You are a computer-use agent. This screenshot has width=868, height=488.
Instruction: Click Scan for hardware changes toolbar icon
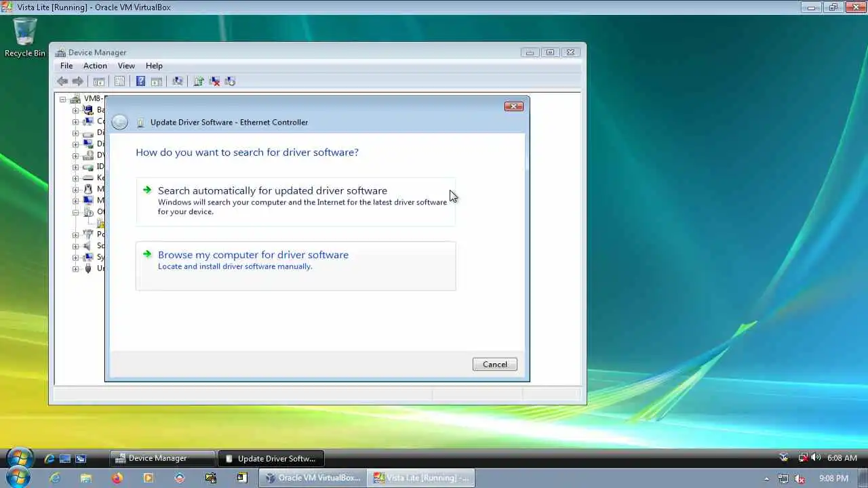pos(178,81)
